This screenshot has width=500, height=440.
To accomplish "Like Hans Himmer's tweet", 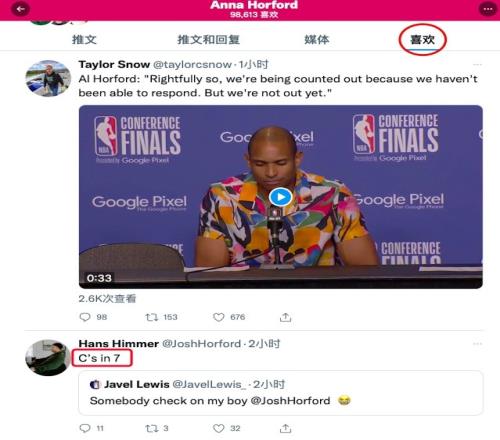I will click(219, 428).
